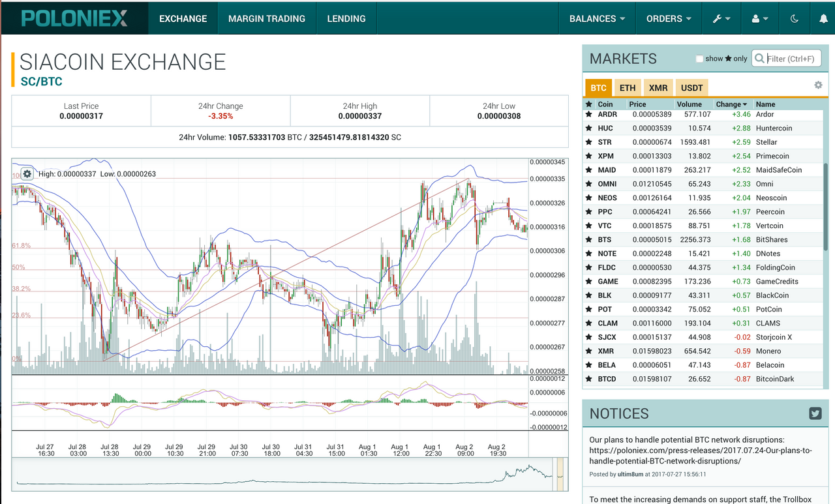Viewport: 835px width, 504px height.
Task: Star the OMNI market
Action: (589, 184)
